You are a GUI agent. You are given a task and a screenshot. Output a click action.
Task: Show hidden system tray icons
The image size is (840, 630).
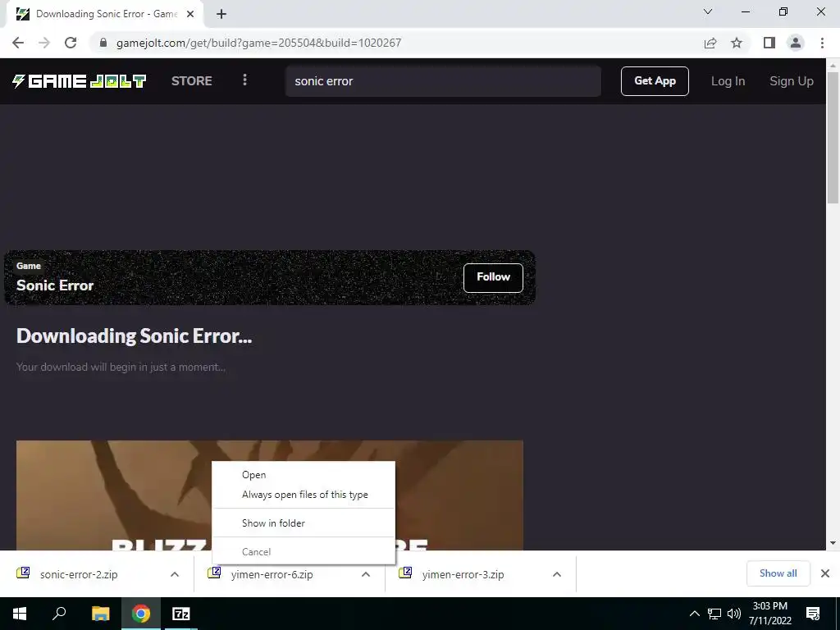(x=694, y=614)
